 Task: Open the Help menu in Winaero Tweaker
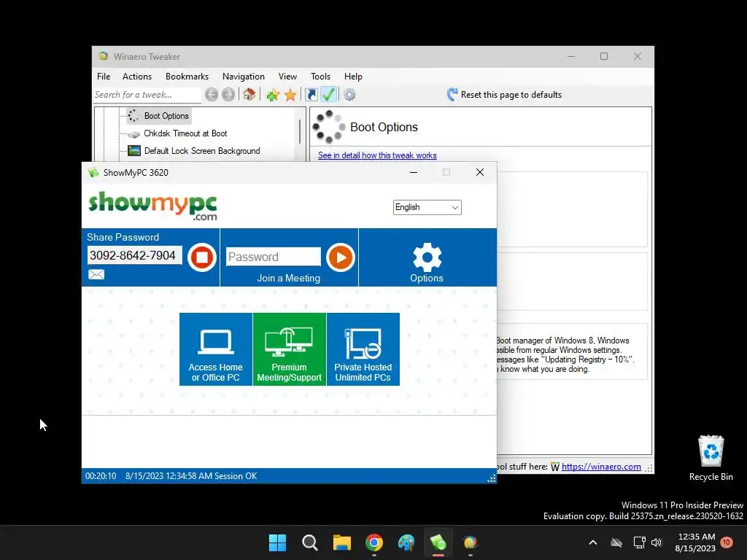[x=354, y=76]
